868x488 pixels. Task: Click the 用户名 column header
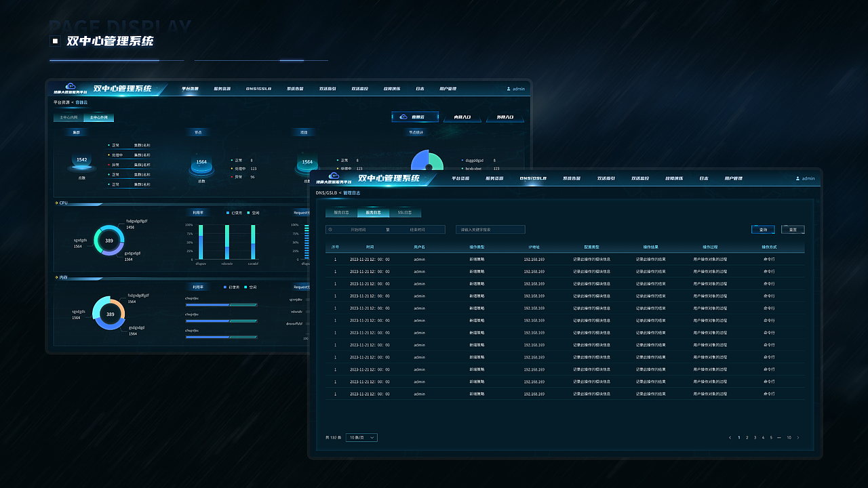click(x=419, y=247)
